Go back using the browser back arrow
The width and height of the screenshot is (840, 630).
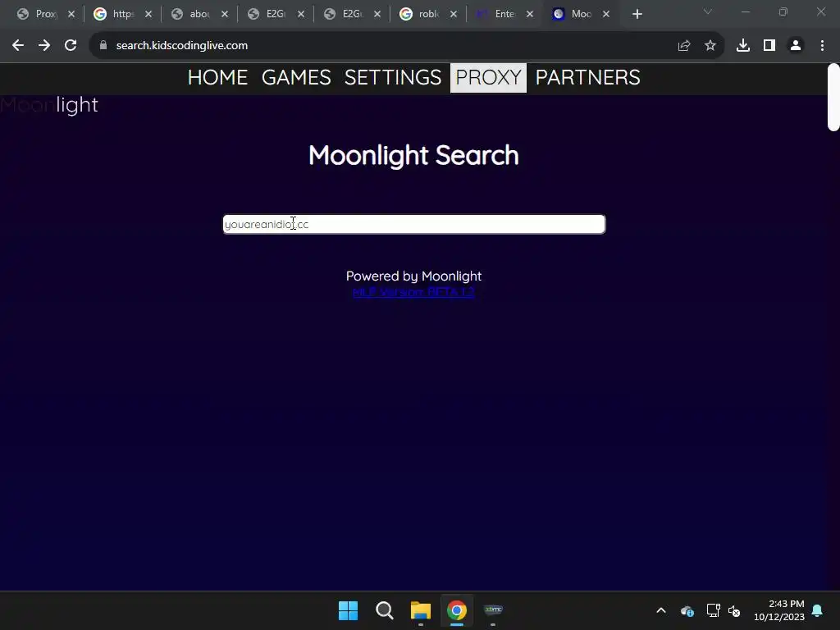tap(18, 46)
